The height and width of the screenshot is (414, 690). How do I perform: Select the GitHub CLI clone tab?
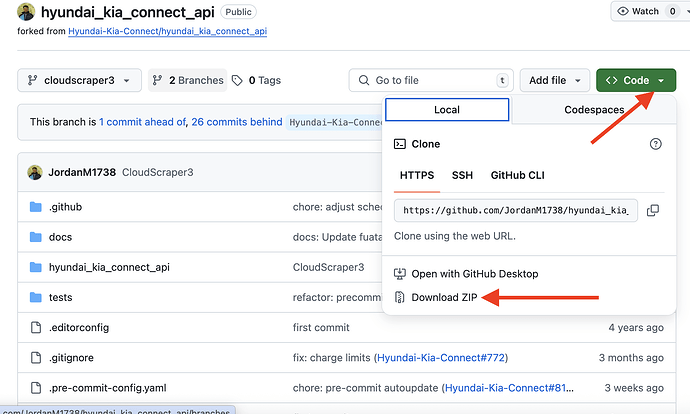click(x=518, y=176)
